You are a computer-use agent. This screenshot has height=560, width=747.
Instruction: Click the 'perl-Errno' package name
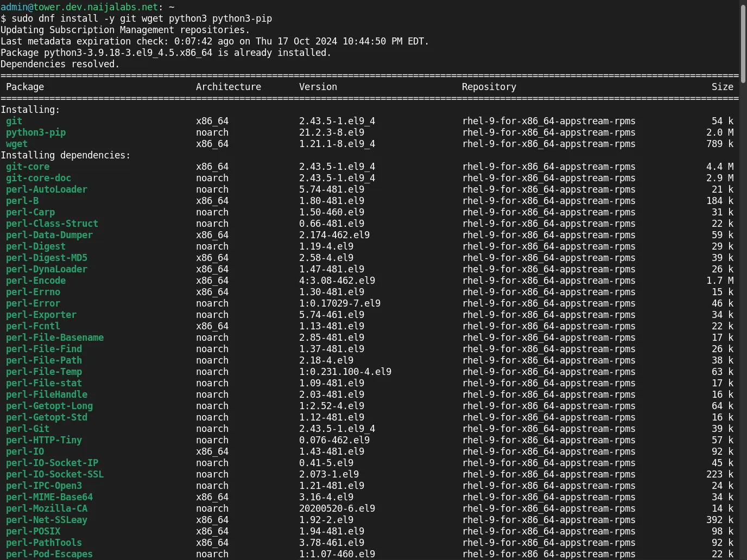pyautogui.click(x=33, y=292)
